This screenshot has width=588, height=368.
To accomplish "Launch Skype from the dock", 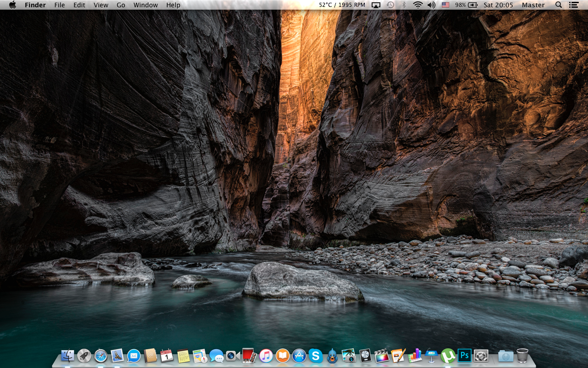I will coord(316,356).
